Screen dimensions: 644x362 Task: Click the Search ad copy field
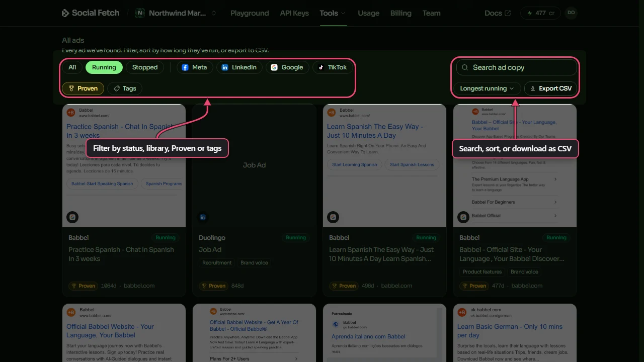[516, 67]
